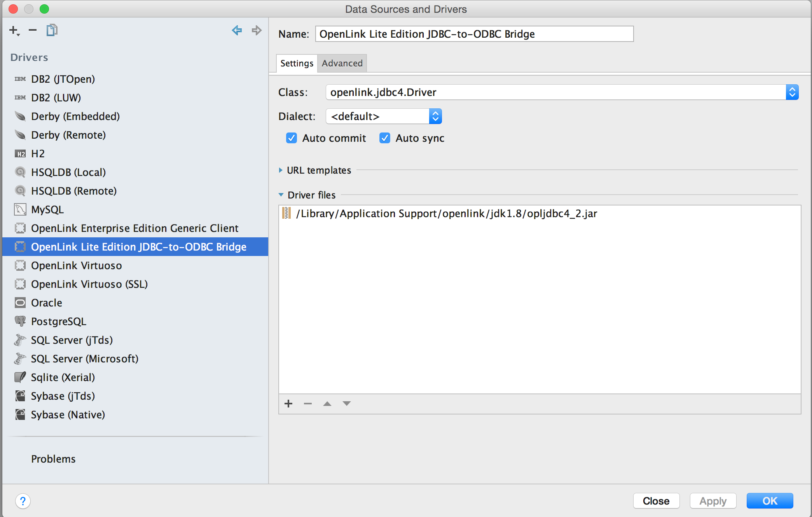
Task: Click the Sybase (Native) icon
Action: tap(20, 414)
